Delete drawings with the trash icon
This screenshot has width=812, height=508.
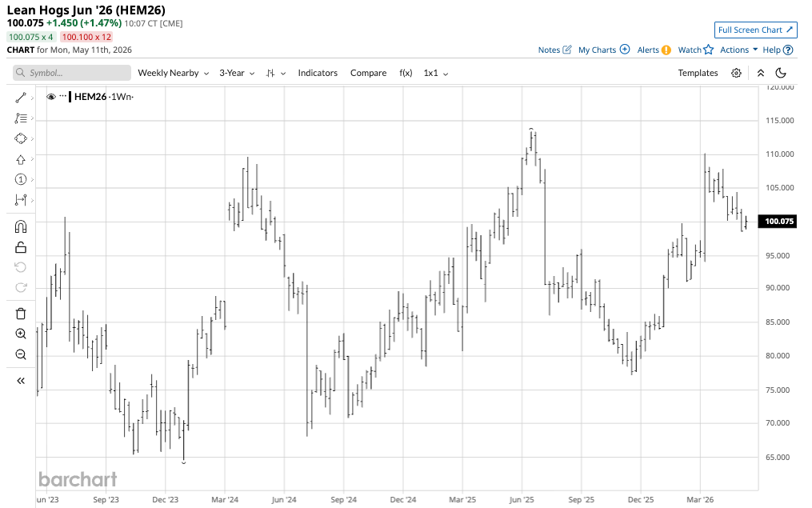[x=21, y=314]
